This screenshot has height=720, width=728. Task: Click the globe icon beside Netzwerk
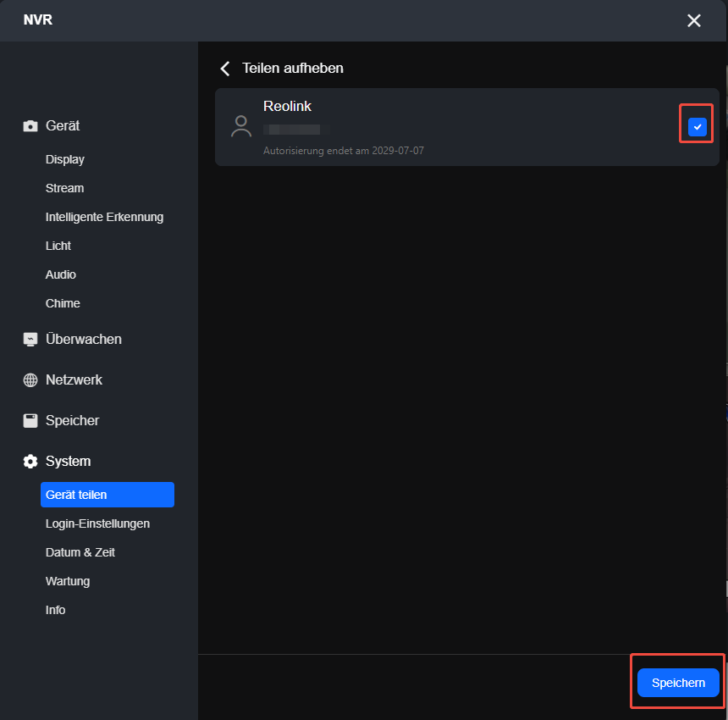(30, 380)
